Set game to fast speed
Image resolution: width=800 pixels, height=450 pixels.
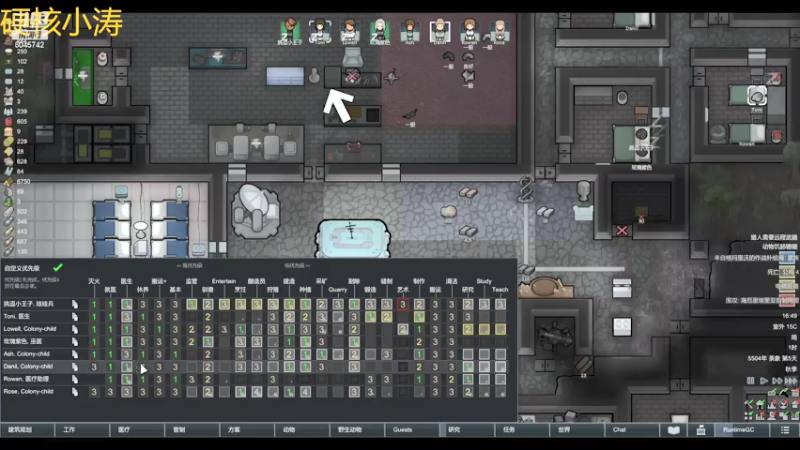777,381
